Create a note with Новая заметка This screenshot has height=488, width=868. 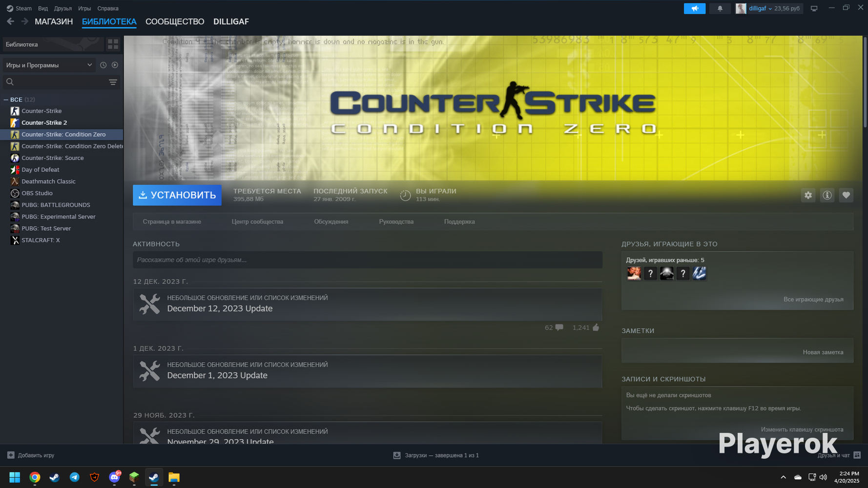coord(823,352)
